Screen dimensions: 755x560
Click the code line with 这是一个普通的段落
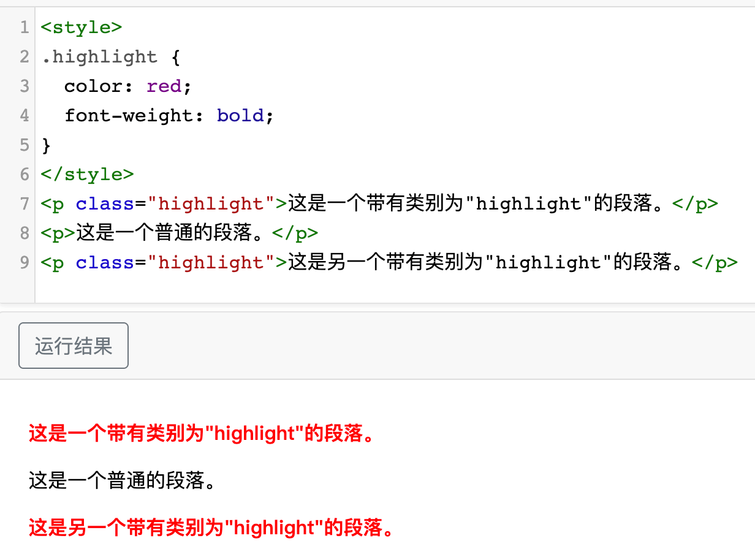179,233
